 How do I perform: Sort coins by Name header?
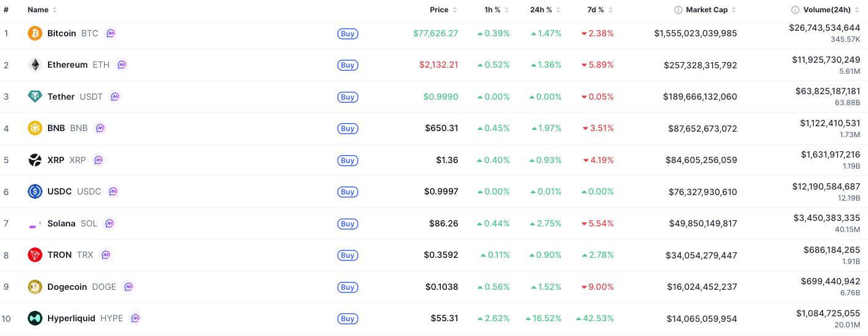pyautogui.click(x=42, y=10)
